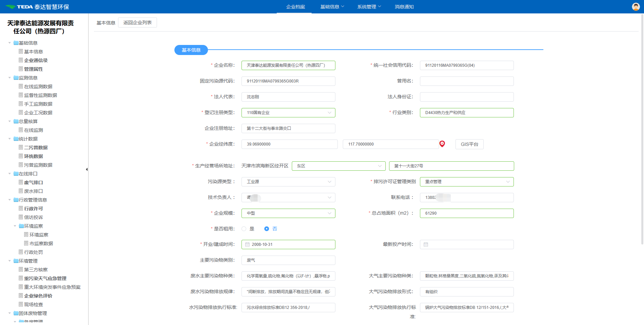Click the 返回企业列表 button
Viewport: 644px width, 325px height.
click(138, 22)
